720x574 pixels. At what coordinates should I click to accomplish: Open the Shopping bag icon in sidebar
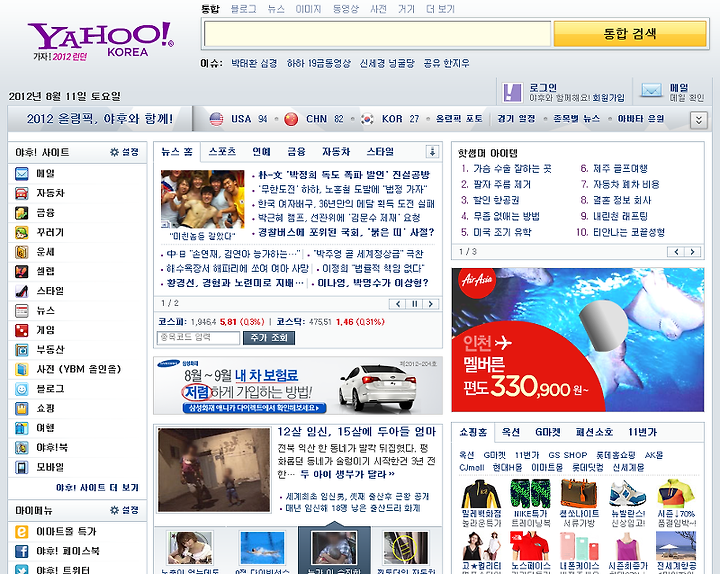point(22,408)
